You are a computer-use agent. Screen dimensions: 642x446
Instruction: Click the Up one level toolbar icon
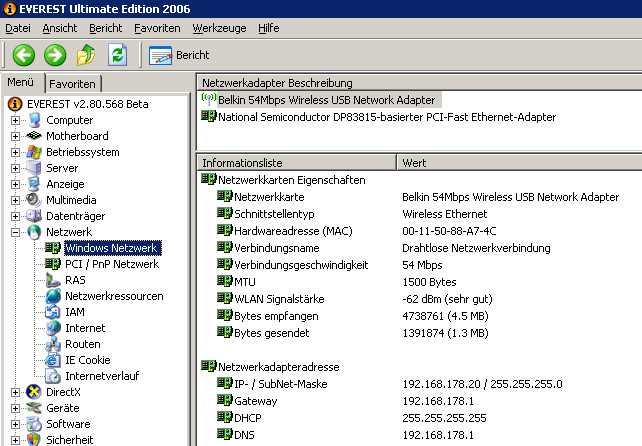pyautogui.click(x=87, y=55)
